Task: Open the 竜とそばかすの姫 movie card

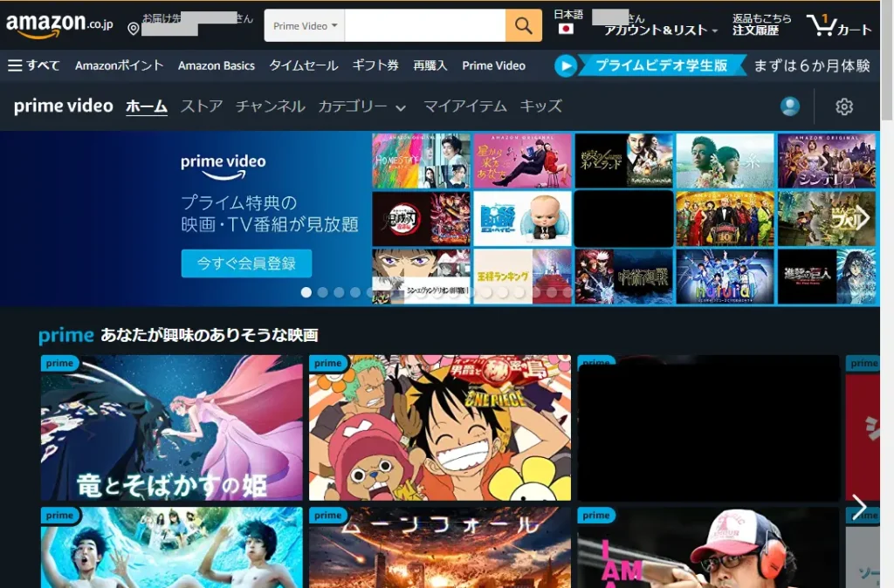Action: pyautogui.click(x=172, y=427)
